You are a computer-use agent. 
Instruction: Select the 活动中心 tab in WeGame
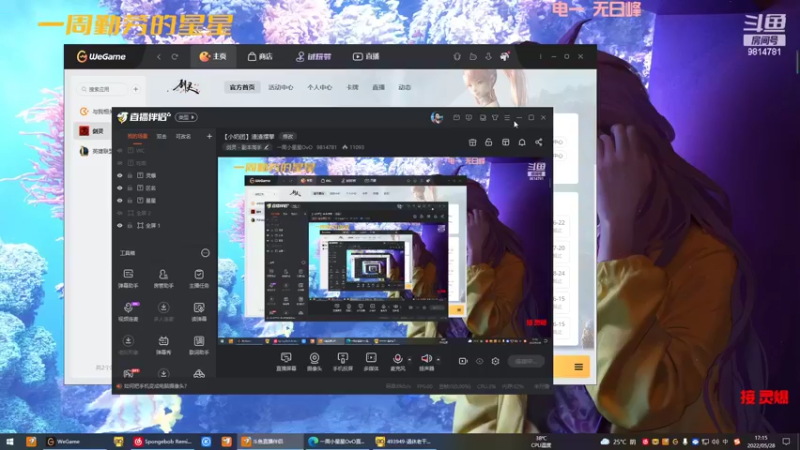pyautogui.click(x=281, y=87)
